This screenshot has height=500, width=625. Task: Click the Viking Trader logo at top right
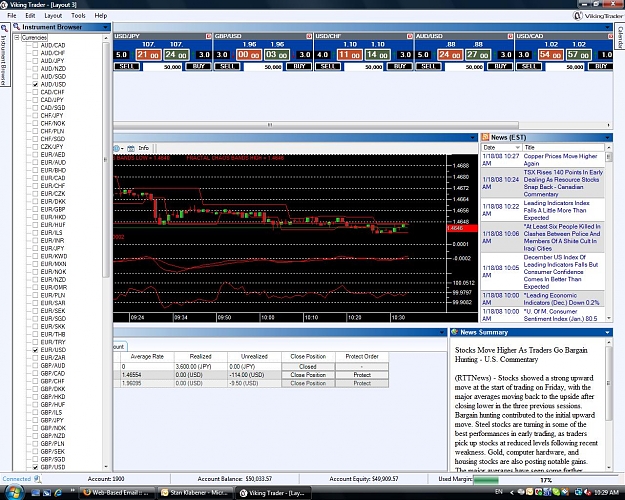point(597,16)
